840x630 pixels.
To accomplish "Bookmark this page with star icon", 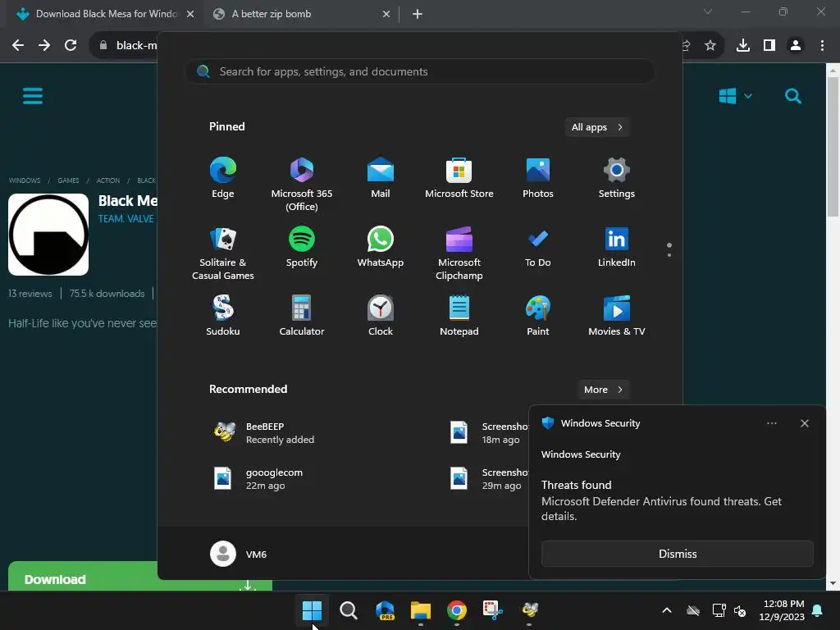I will tap(710, 46).
